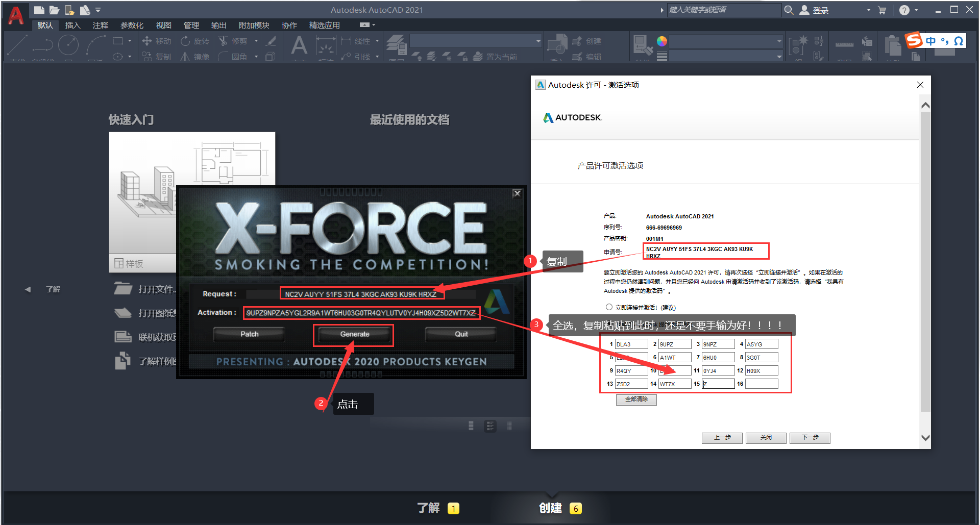Expand the Leader (引线) dropdown arrow
This screenshot has height=525, width=980.
(377, 57)
